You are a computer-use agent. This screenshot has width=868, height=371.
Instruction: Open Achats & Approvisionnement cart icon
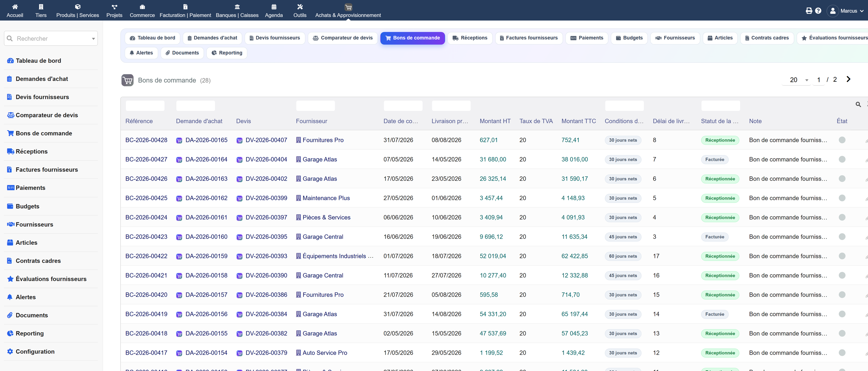(x=348, y=7)
